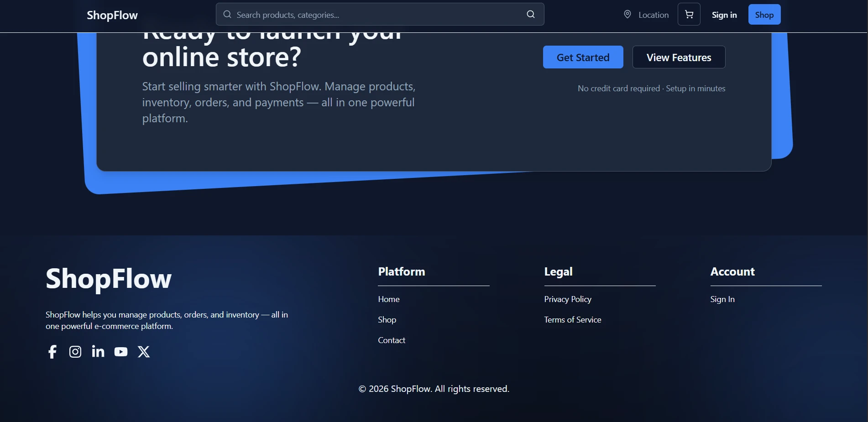Click the 'online store?' headline text
868x422 pixels.
tap(222, 57)
